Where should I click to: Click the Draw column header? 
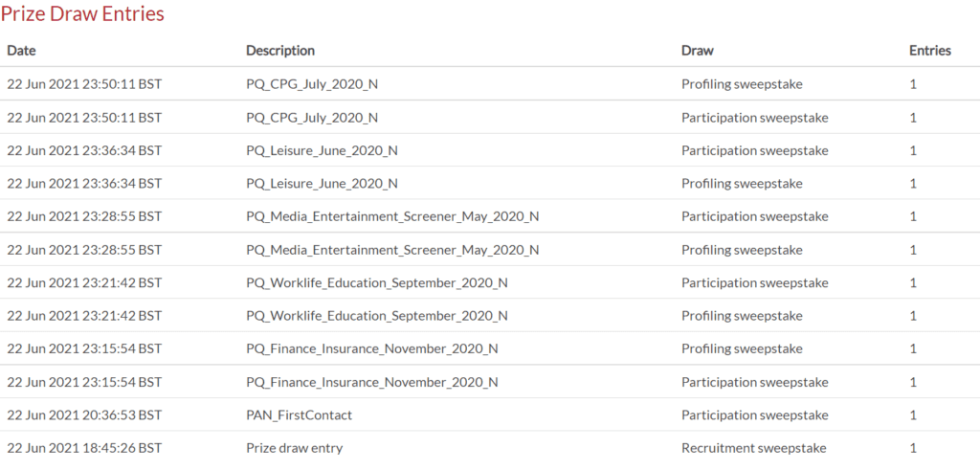pyautogui.click(x=698, y=51)
